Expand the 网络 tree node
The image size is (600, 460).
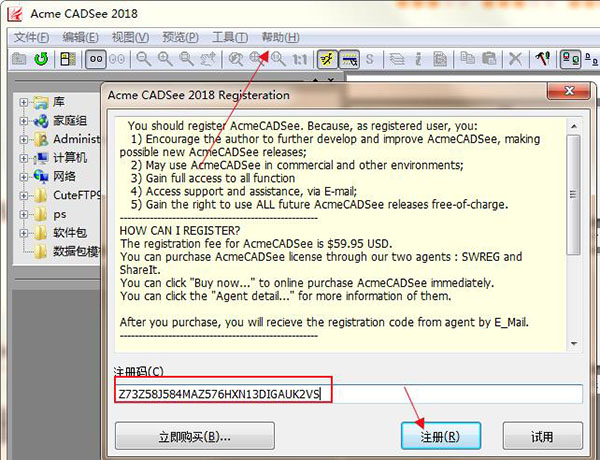23,177
